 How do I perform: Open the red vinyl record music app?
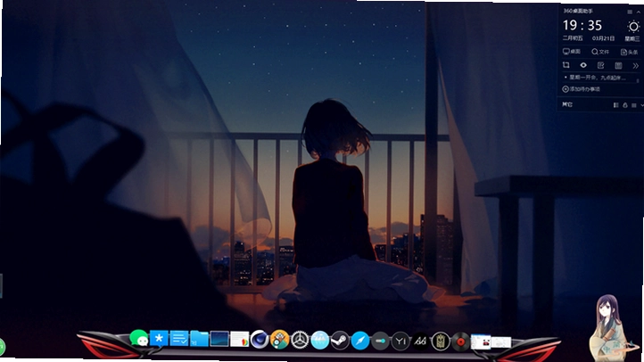point(460,341)
